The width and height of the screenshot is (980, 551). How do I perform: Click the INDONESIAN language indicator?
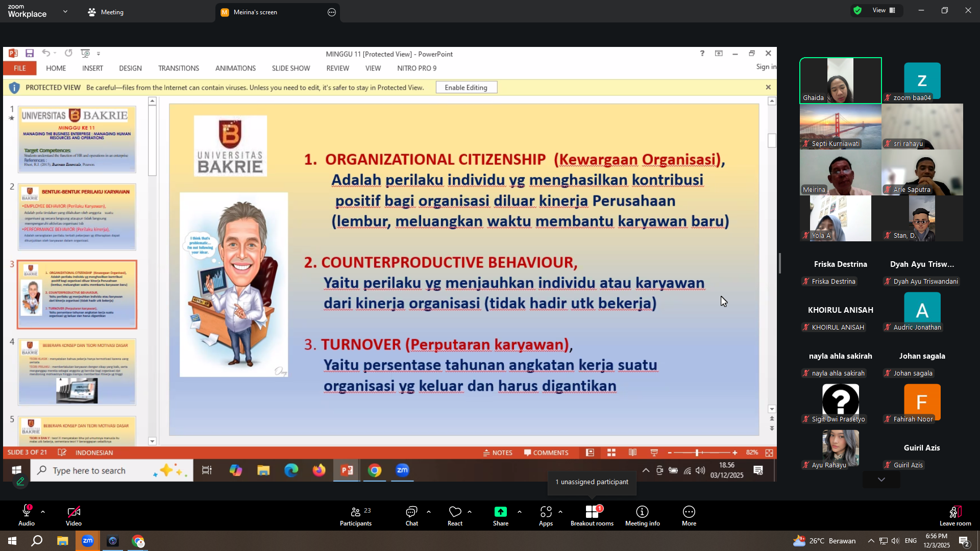94,453
